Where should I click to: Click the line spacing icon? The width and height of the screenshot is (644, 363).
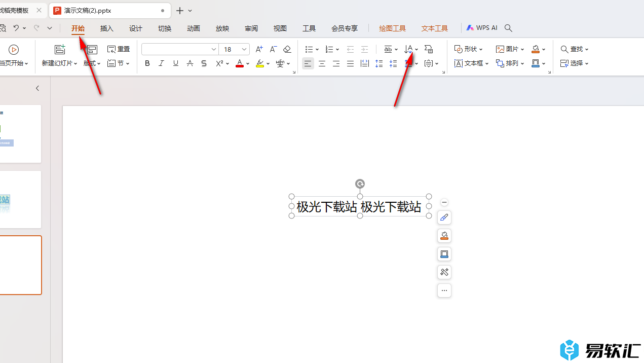click(378, 63)
